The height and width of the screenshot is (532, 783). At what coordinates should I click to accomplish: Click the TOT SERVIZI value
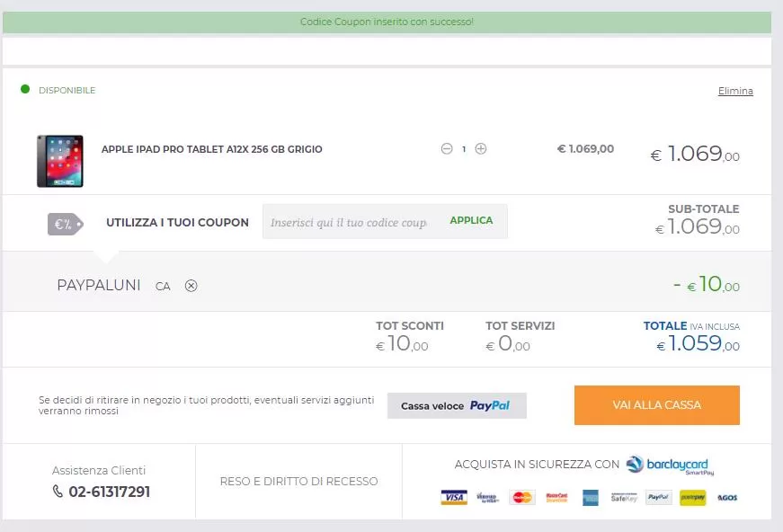[x=507, y=343]
